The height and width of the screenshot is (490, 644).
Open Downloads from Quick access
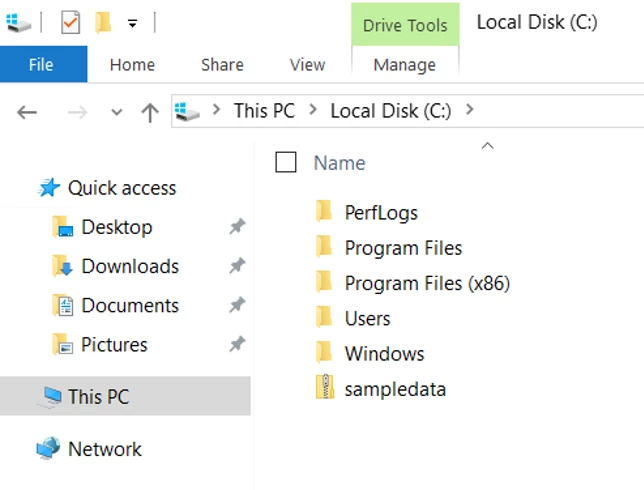[130, 266]
